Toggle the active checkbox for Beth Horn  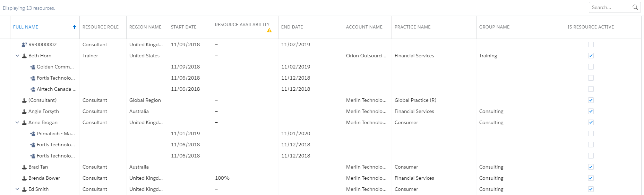pos(591,56)
